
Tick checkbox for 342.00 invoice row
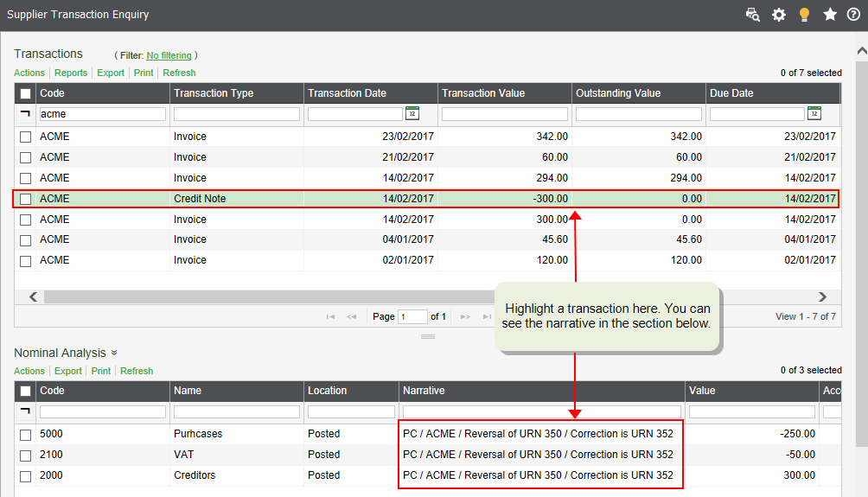[25, 137]
